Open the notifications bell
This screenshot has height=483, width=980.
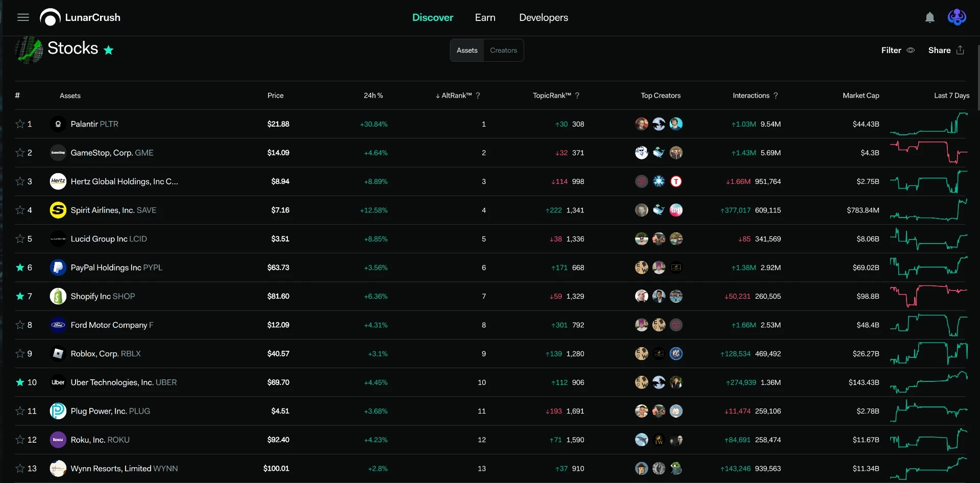930,17
